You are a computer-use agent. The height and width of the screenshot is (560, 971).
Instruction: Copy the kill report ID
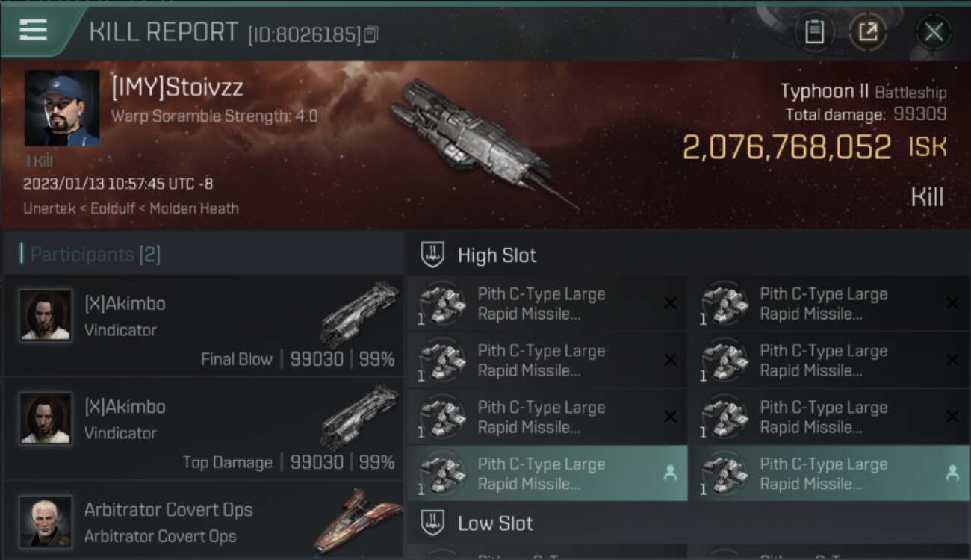371,34
